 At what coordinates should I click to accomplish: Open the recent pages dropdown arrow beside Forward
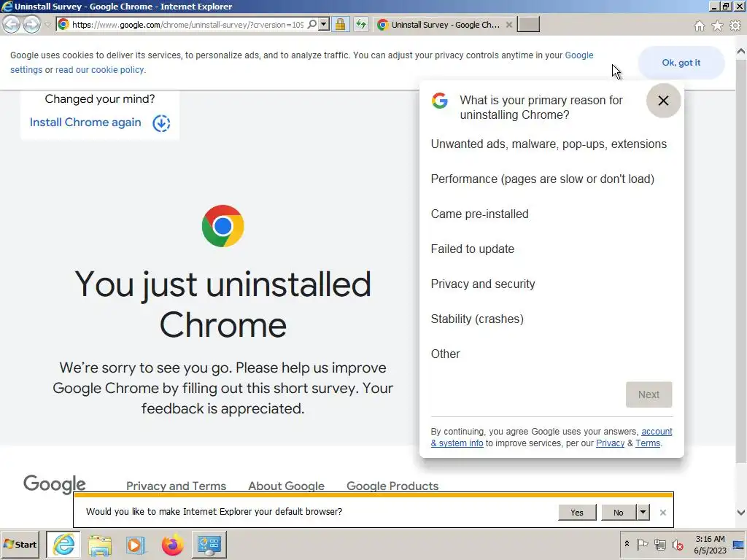pyautogui.click(x=47, y=25)
